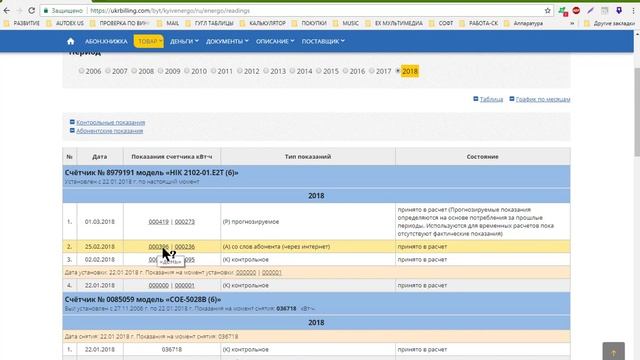640x360 pixels.
Task: Open График по месяцам link
Action: coord(543,99)
